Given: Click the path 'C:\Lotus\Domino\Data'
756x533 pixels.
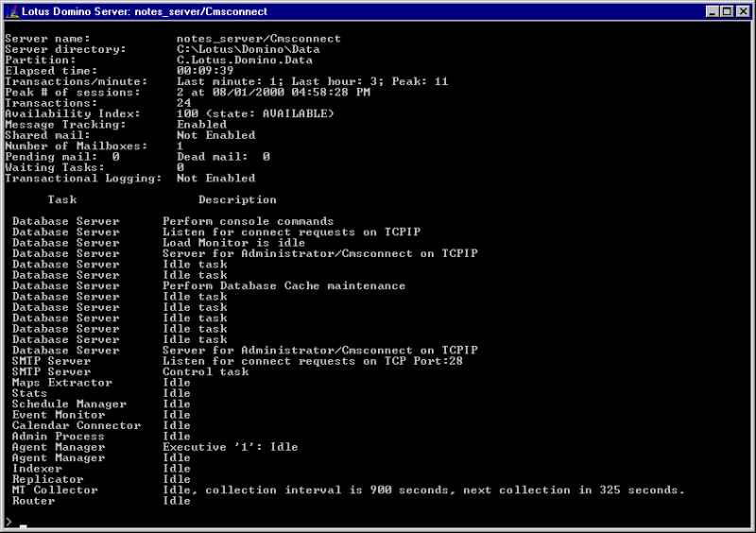Looking at the screenshot, I should [x=248, y=49].
